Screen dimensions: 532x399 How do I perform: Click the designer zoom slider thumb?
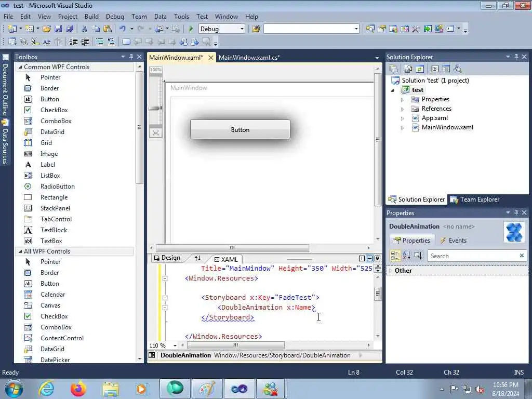click(156, 108)
